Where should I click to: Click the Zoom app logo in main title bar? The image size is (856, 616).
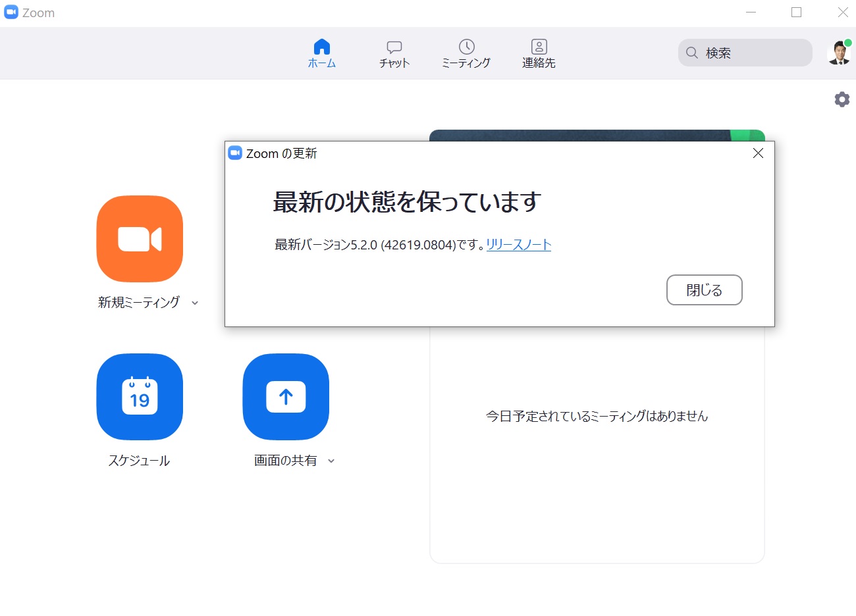pos(11,13)
